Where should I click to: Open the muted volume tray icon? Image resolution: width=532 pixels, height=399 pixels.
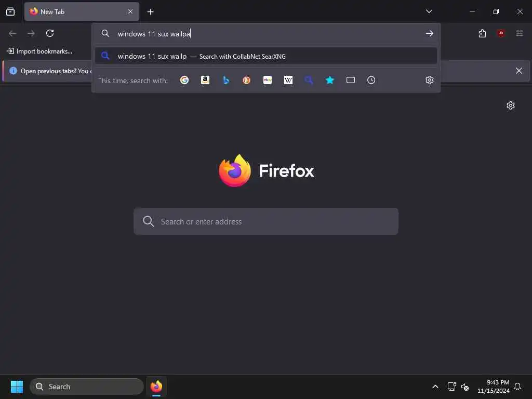(x=465, y=387)
